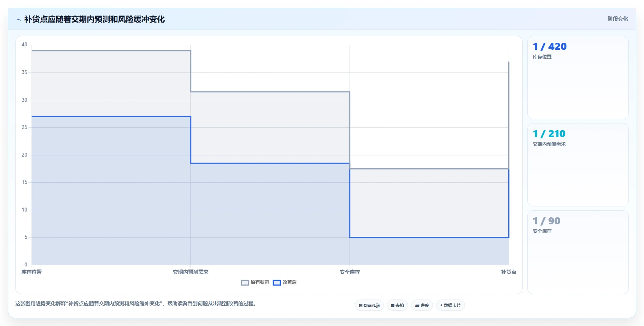Click the 交期内预测需求 x-axis label
Screen dimensions: 644x326
pos(191,272)
